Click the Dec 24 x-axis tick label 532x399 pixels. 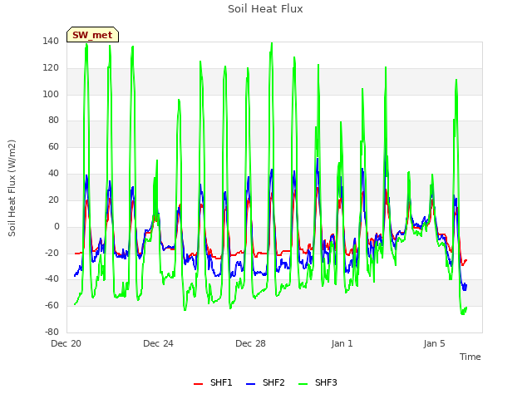pos(158,343)
